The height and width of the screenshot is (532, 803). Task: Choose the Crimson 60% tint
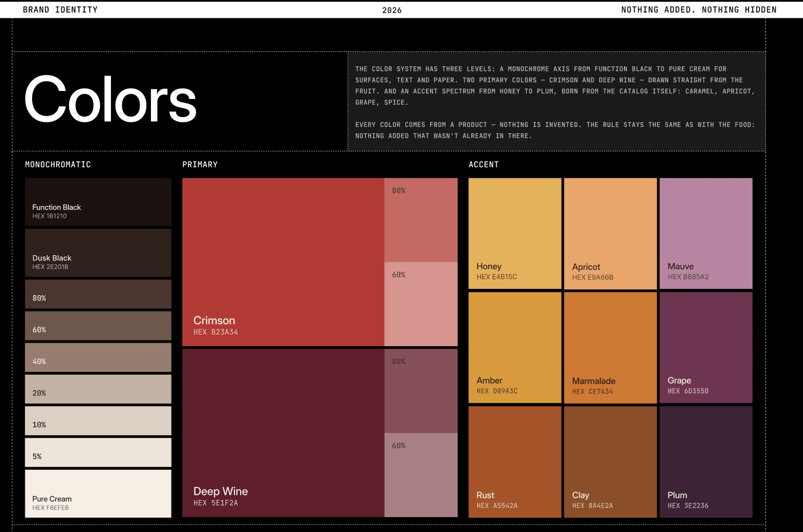click(x=421, y=304)
